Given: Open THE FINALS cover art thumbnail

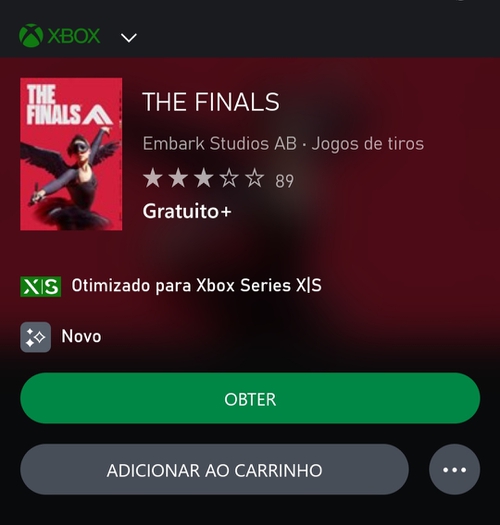Looking at the screenshot, I should tap(71, 154).
